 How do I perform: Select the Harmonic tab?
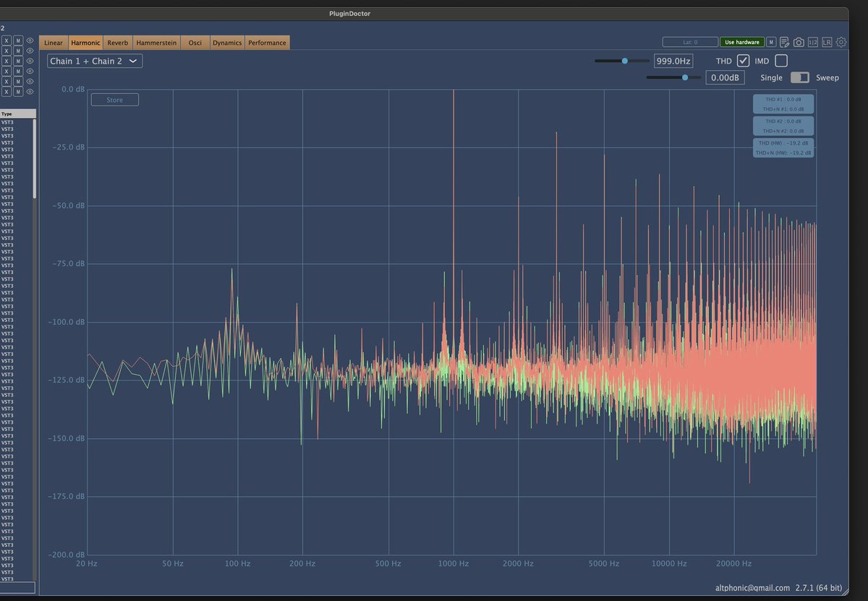(x=85, y=43)
